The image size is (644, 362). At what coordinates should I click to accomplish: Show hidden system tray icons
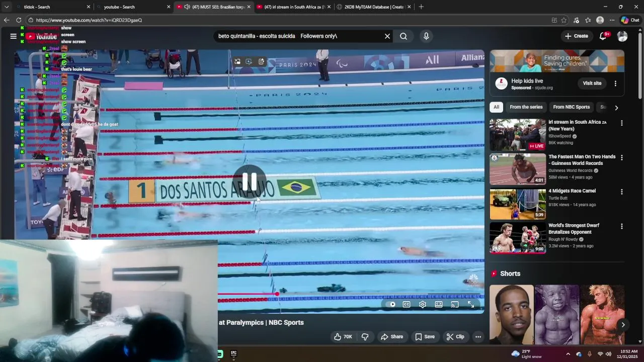(568, 354)
